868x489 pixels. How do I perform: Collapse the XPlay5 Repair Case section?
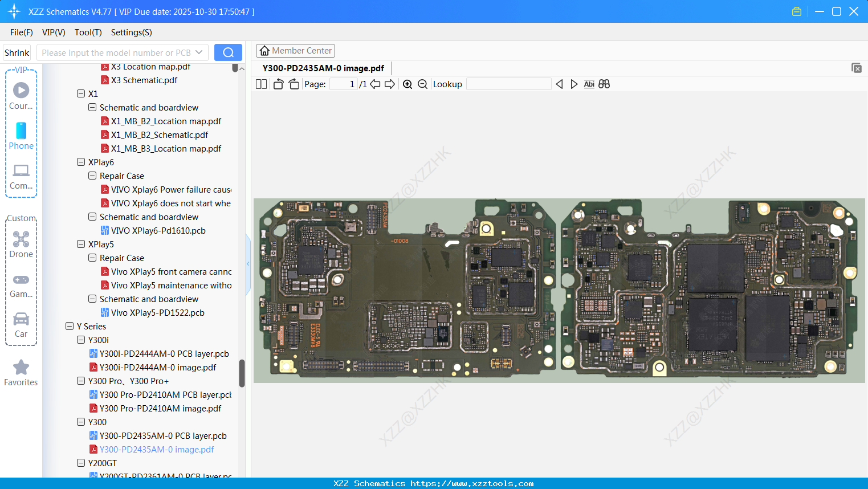click(x=92, y=258)
